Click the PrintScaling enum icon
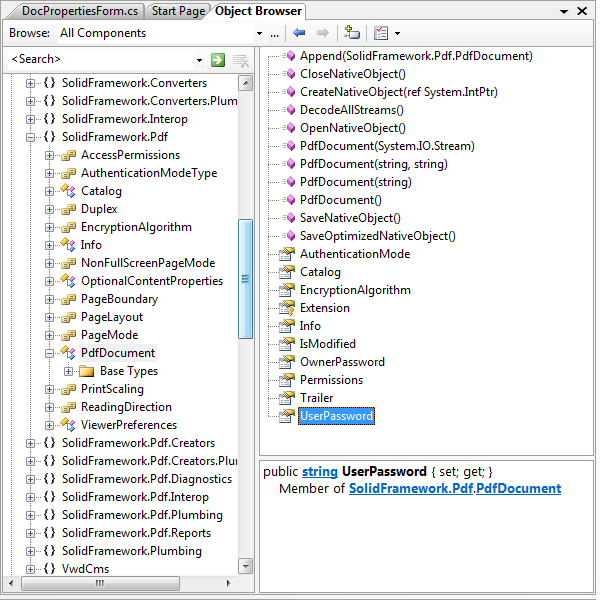Screen dimensions: 600x600 (x=68, y=389)
